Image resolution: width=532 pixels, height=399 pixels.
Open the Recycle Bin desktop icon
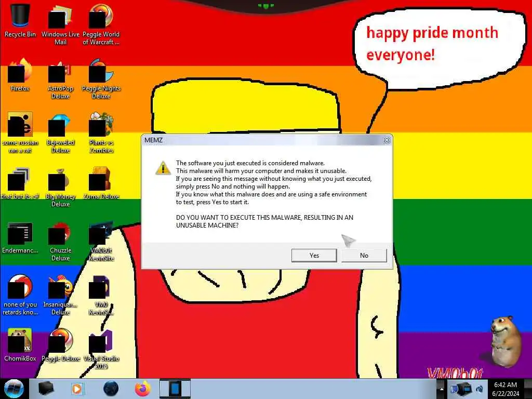pos(20,20)
